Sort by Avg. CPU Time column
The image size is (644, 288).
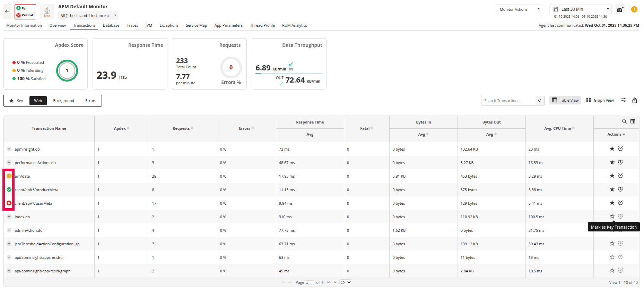click(x=559, y=128)
